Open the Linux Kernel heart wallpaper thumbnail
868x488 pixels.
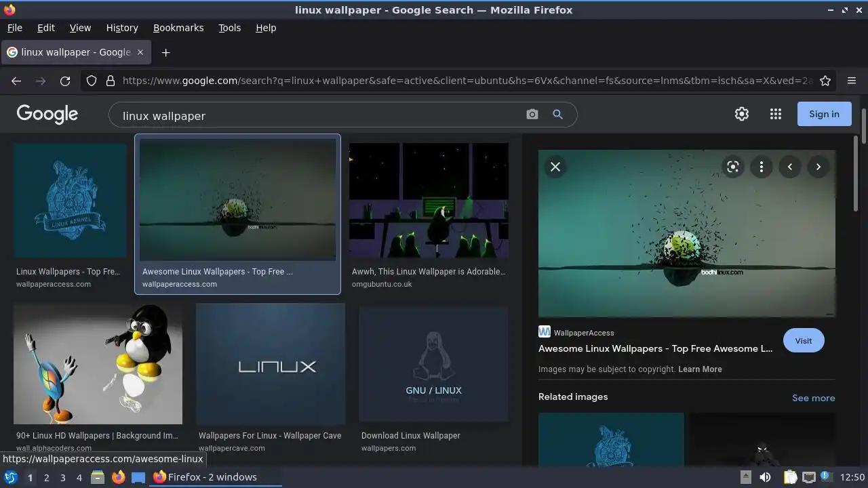[x=70, y=201]
